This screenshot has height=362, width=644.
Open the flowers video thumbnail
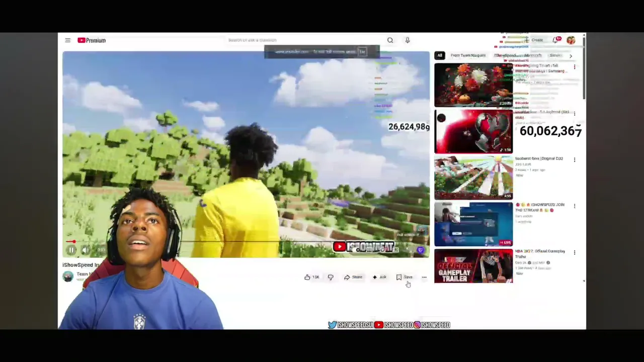coord(473,85)
